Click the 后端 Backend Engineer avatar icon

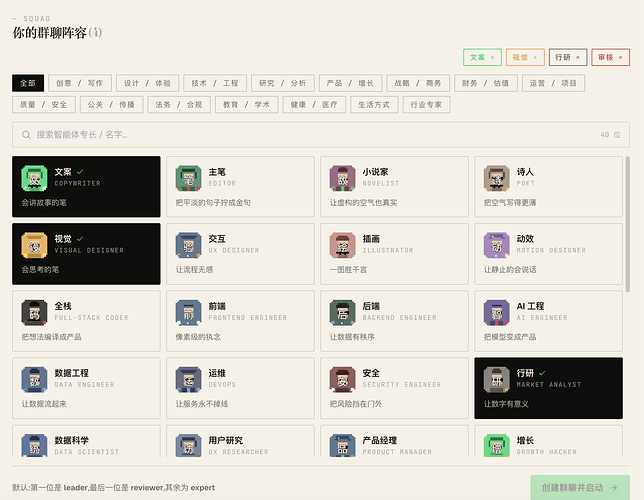(342, 313)
